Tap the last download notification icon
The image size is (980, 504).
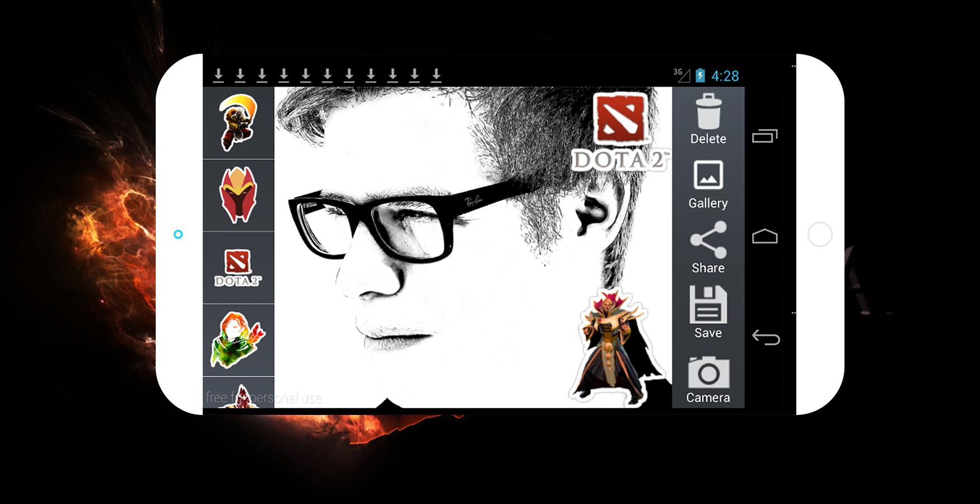pos(436,75)
